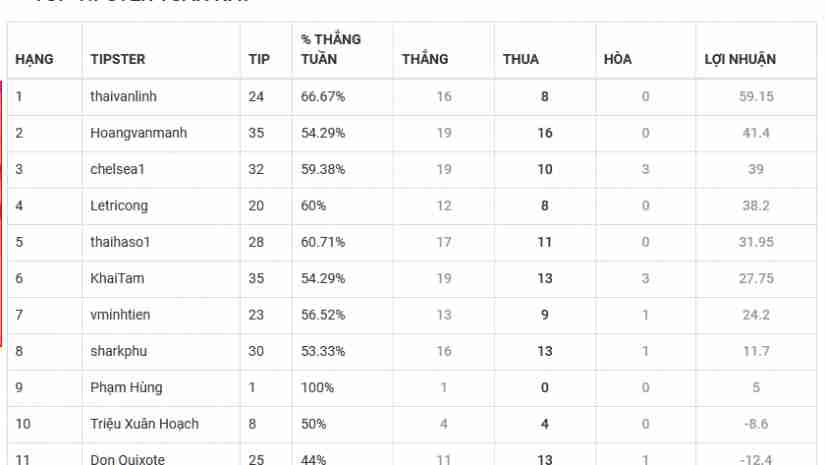Select the Phạm Hùng tipster entry
This screenshot has width=825, height=465.
point(126,387)
